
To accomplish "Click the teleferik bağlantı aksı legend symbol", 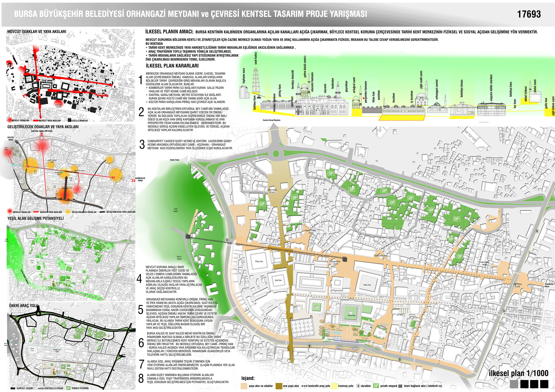I will 400,386.
